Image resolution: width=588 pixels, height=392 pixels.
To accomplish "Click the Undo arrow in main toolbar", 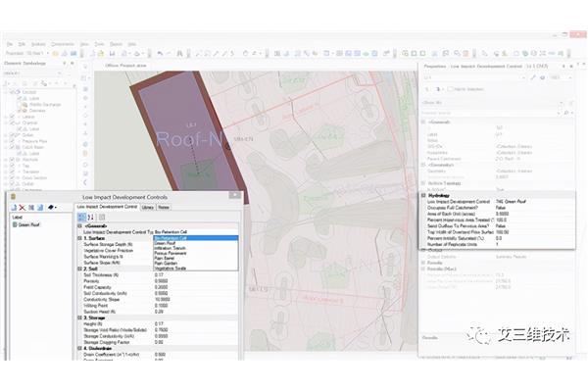I will (x=160, y=54).
